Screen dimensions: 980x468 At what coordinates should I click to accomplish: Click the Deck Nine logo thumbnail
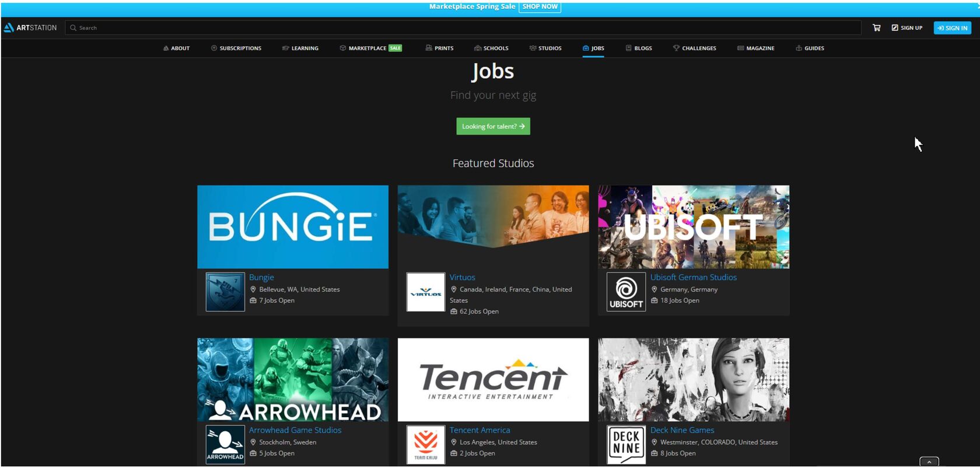coord(626,445)
